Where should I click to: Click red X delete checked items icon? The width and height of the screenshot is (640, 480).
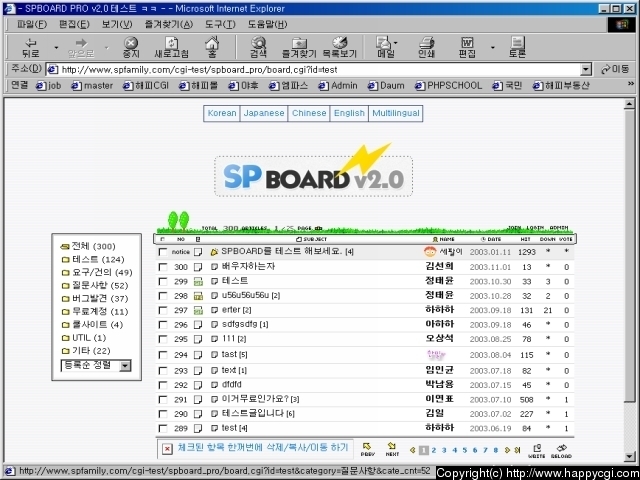[167, 449]
